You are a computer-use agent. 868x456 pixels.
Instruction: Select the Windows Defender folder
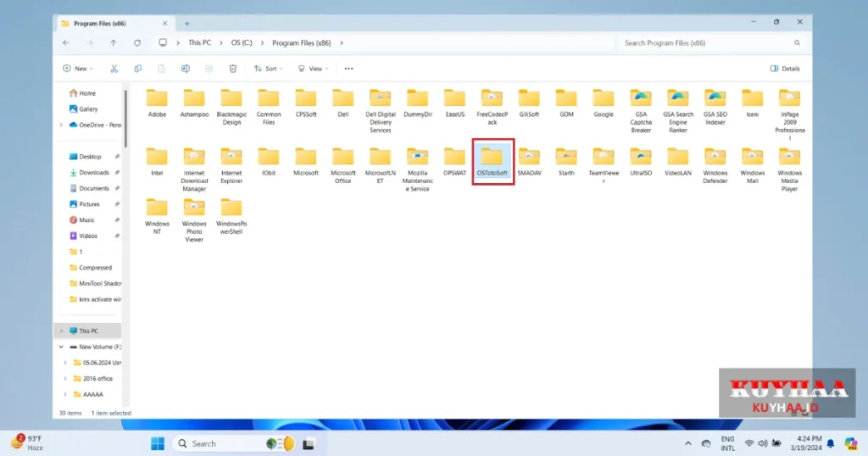(715, 166)
